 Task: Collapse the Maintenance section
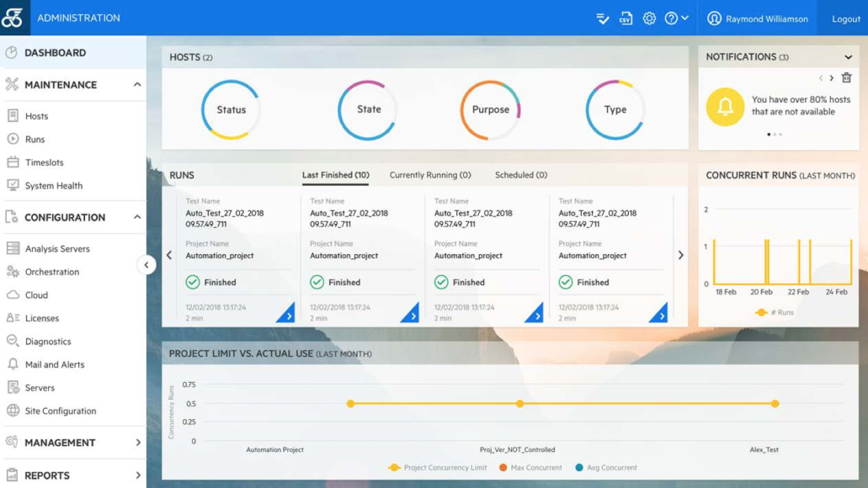137,85
